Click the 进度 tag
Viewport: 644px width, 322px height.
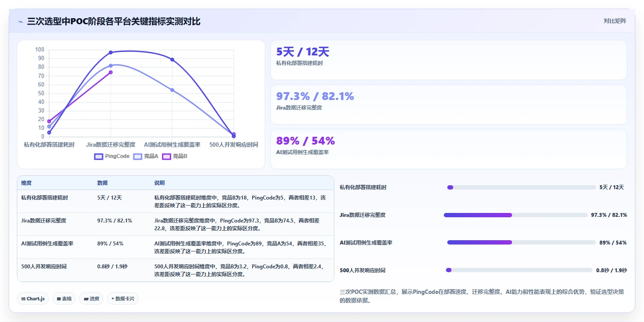(91, 299)
